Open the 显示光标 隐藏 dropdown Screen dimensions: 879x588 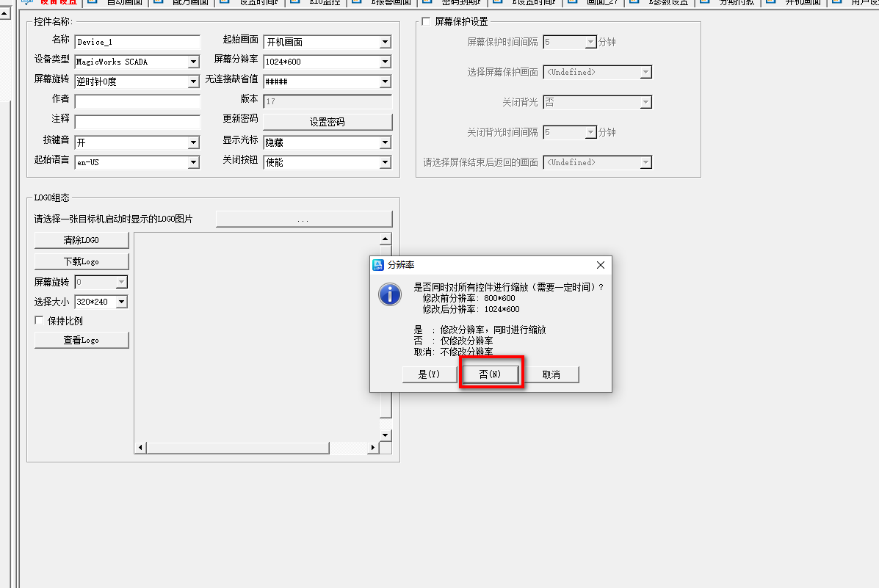[x=385, y=142]
